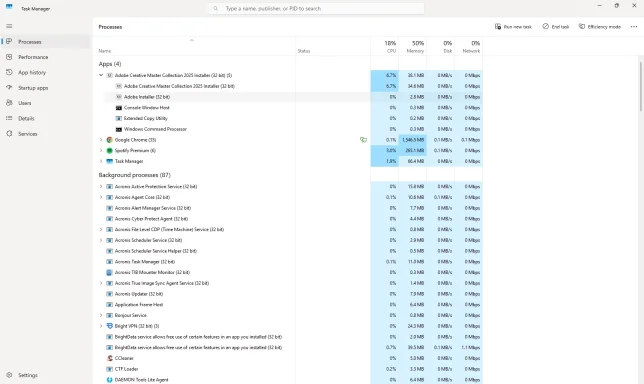Click the End task button
The image size is (644, 384).
pyautogui.click(x=556, y=27)
